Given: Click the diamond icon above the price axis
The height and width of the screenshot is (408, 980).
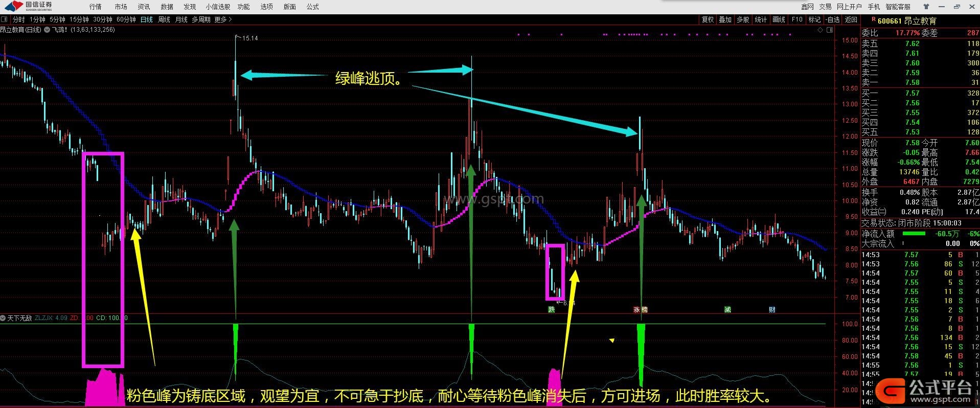Looking at the screenshot, I should point(821,30).
